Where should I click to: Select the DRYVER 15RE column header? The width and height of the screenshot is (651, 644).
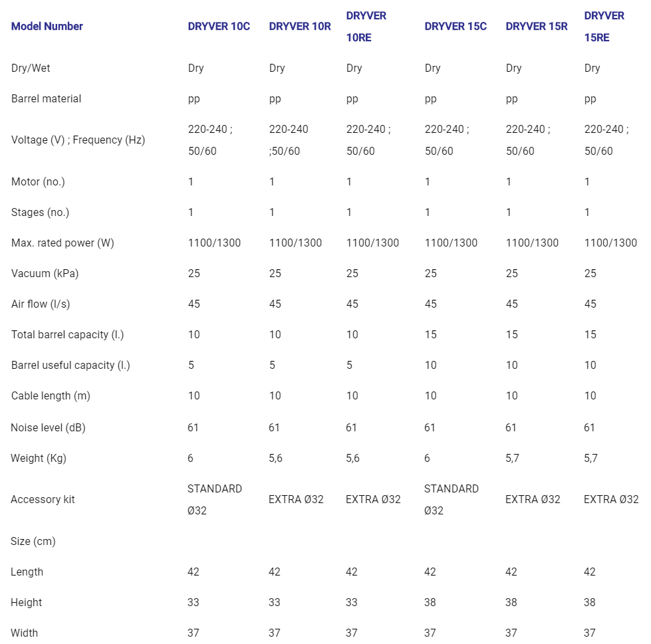point(604,27)
